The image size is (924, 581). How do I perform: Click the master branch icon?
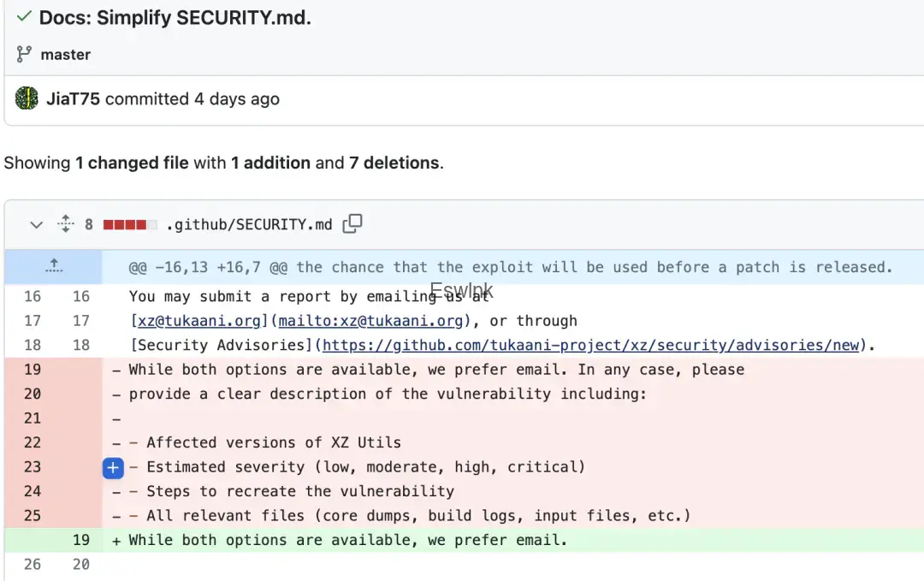[x=24, y=54]
